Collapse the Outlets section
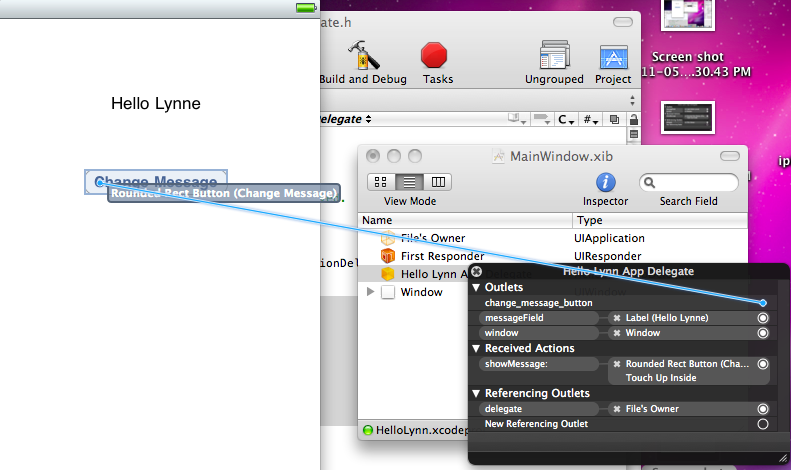This screenshot has height=470, width=791. click(x=477, y=288)
